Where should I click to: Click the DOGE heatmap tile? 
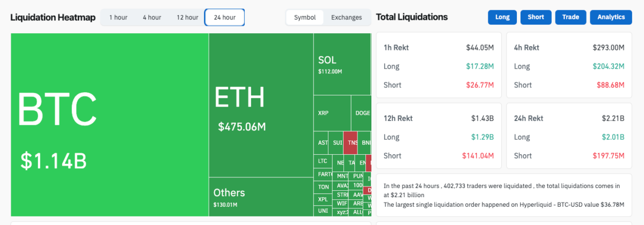(361, 113)
